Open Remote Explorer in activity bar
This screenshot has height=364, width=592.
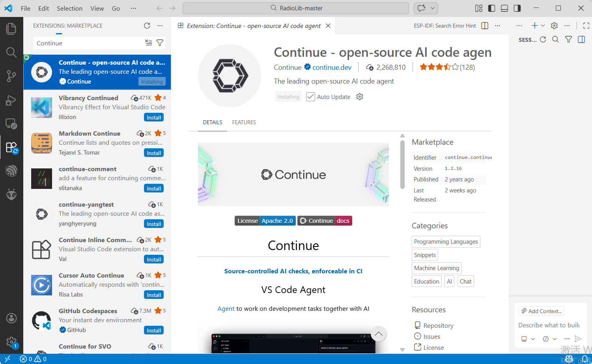11,124
